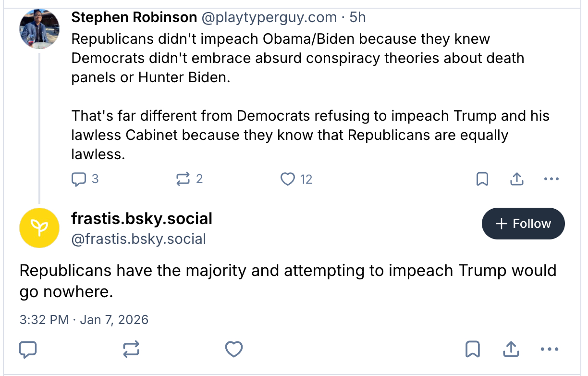The height and width of the screenshot is (376, 588).
Task: Open Stephen Robinson's profile picture
Action: tap(39, 28)
